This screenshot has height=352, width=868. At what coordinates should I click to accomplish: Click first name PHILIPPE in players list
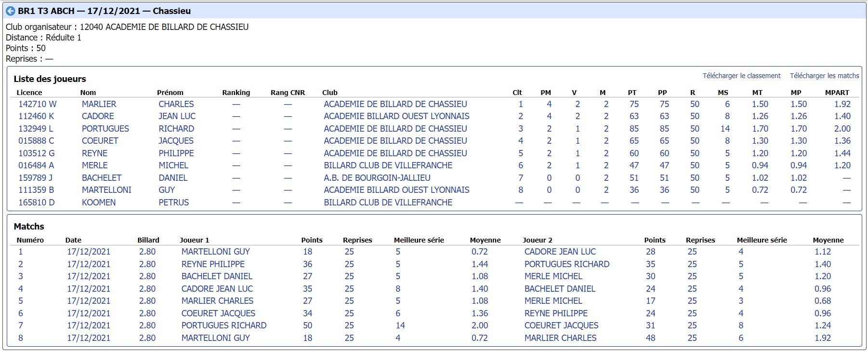[x=176, y=153]
